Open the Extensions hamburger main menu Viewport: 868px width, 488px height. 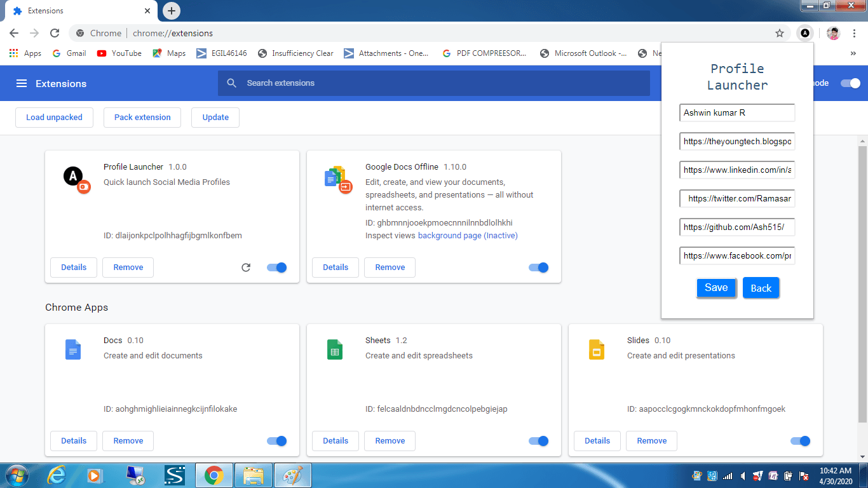(22, 83)
